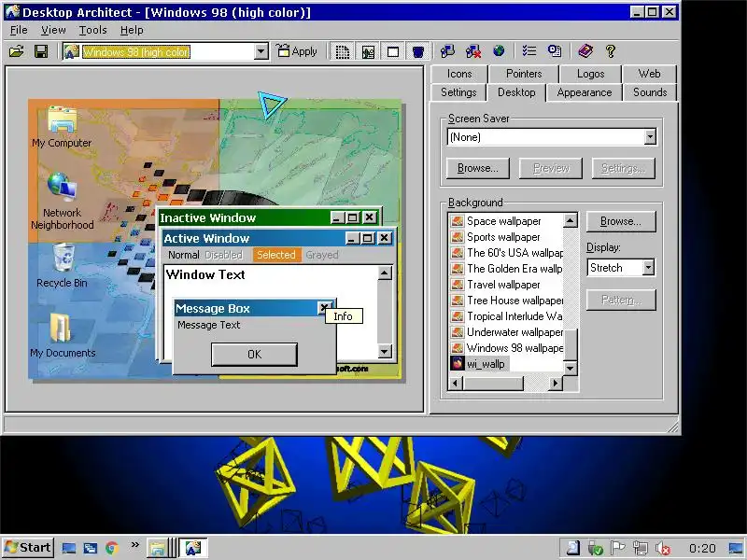
Task: Click the yellow question mark icon
Action: tap(611, 51)
